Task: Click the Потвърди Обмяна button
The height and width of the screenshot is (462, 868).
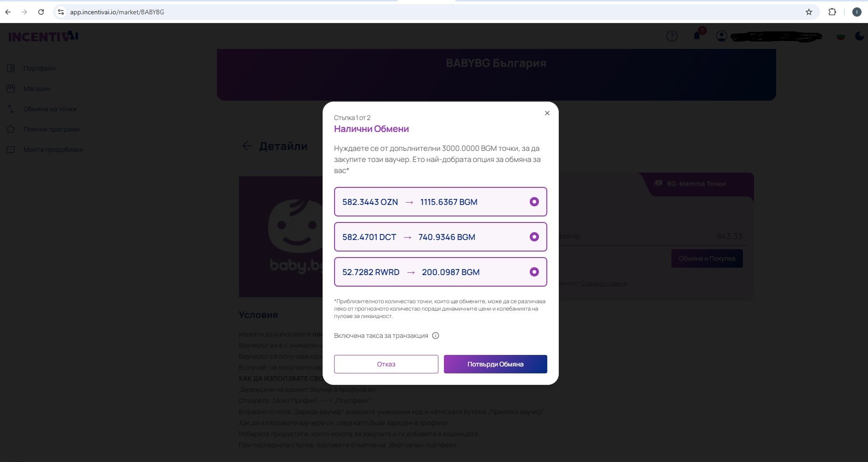Action: tap(495, 364)
